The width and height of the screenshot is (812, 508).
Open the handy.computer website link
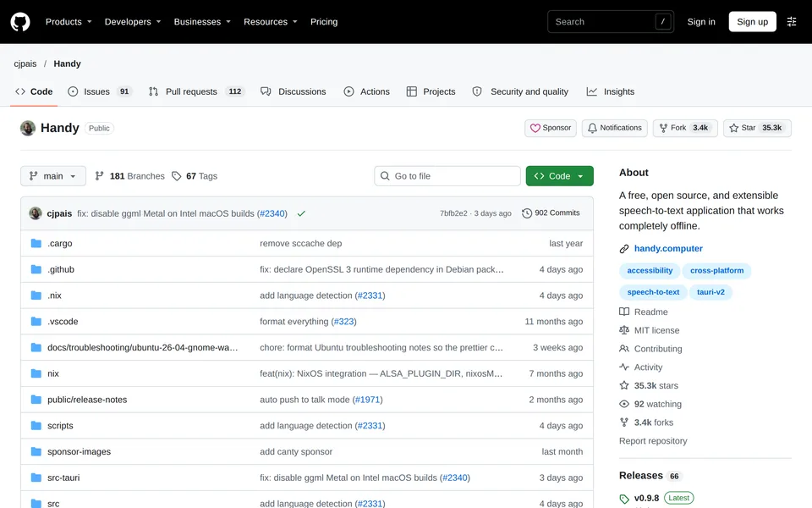pos(668,249)
